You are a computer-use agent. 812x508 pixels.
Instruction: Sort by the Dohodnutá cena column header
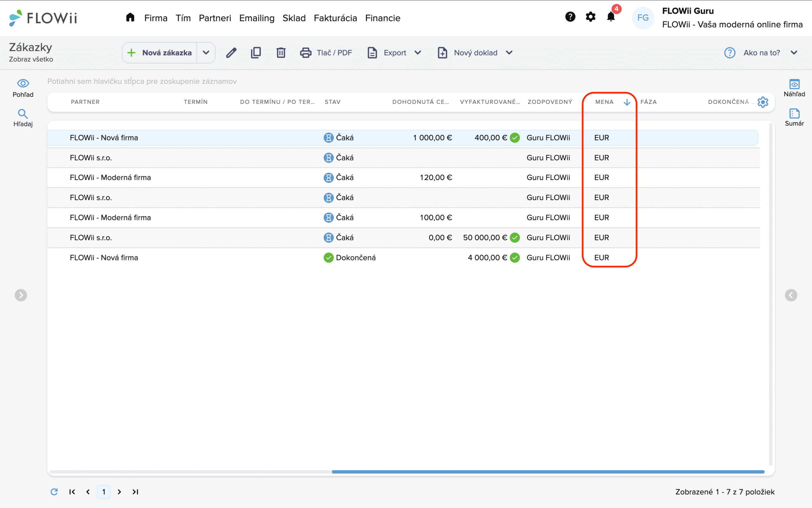(420, 102)
